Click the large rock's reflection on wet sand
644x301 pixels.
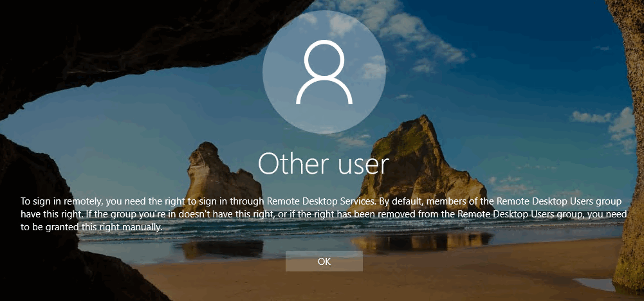pyautogui.click(x=418, y=242)
